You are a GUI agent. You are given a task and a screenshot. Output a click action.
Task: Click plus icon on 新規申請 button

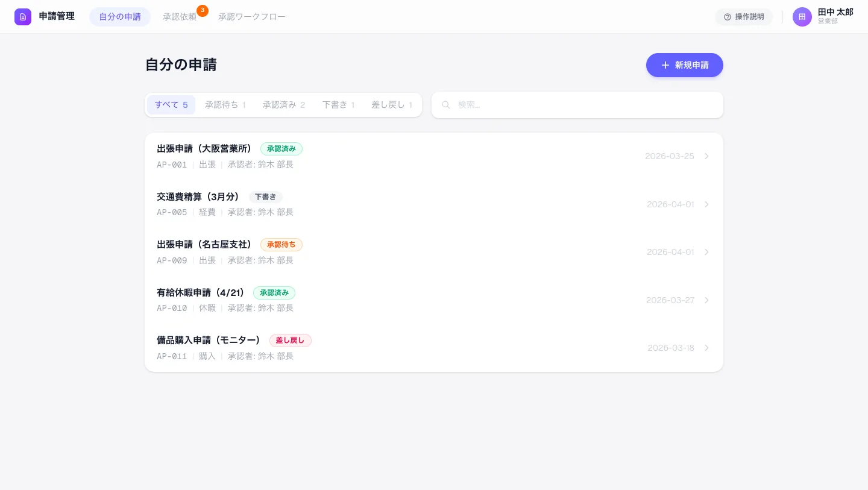665,65
